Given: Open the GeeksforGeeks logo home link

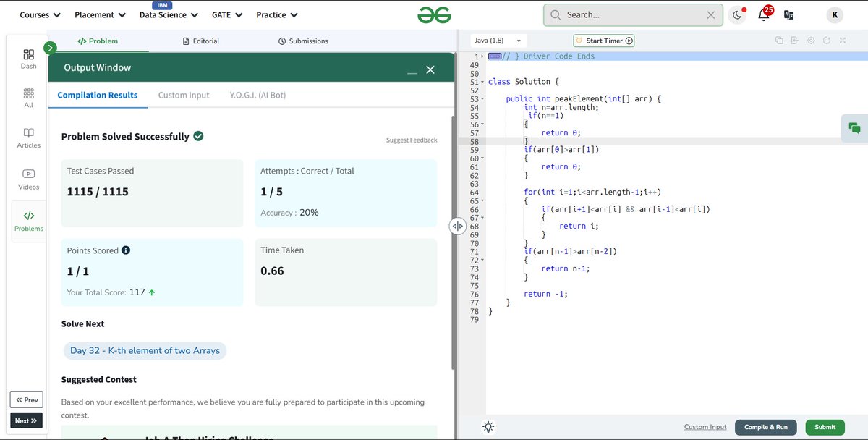Looking at the screenshot, I should [434, 14].
